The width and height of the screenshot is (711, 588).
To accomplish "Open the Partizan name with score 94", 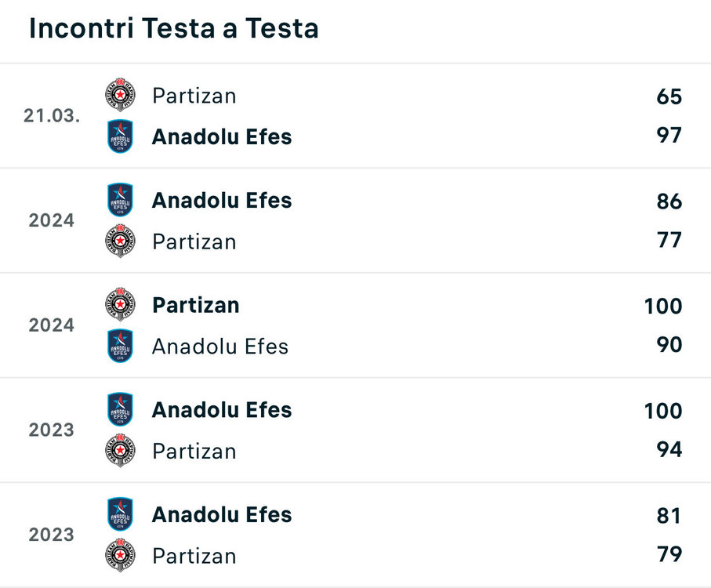I will pos(194,451).
